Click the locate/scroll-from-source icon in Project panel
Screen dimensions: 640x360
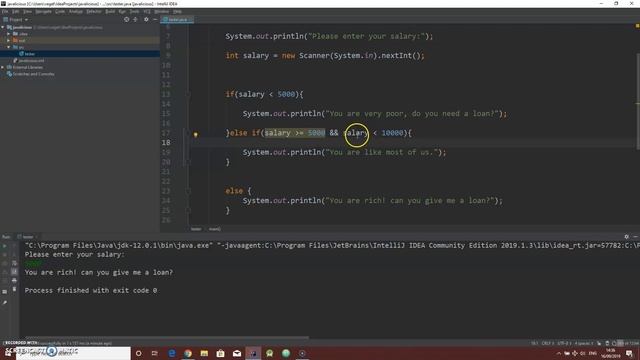point(127,20)
